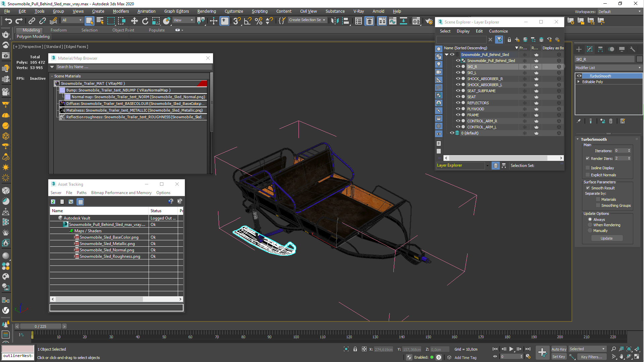This screenshot has width=644, height=362.
Task: Toggle visibility eye of SEAT object
Action: pyautogui.click(x=458, y=97)
